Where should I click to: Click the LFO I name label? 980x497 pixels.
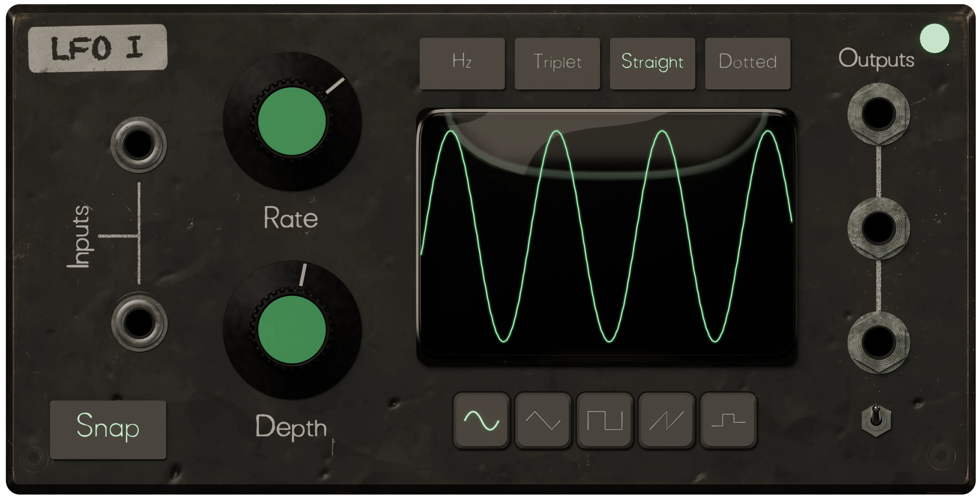[x=98, y=48]
